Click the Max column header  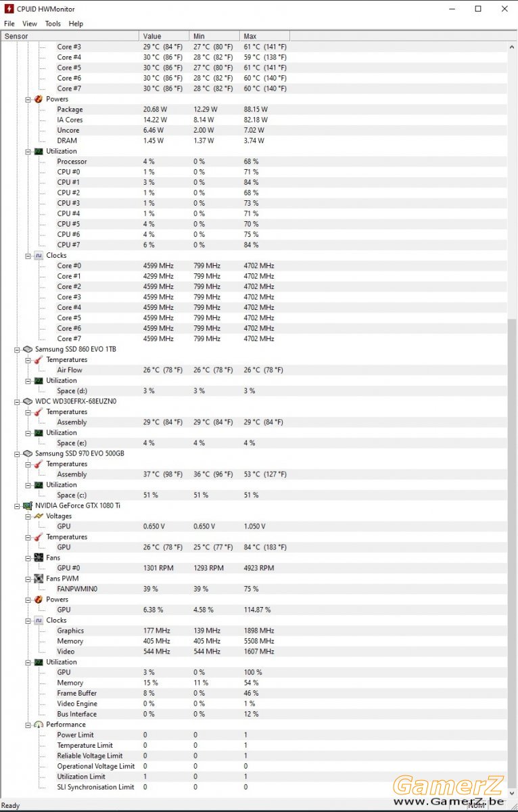(264, 36)
